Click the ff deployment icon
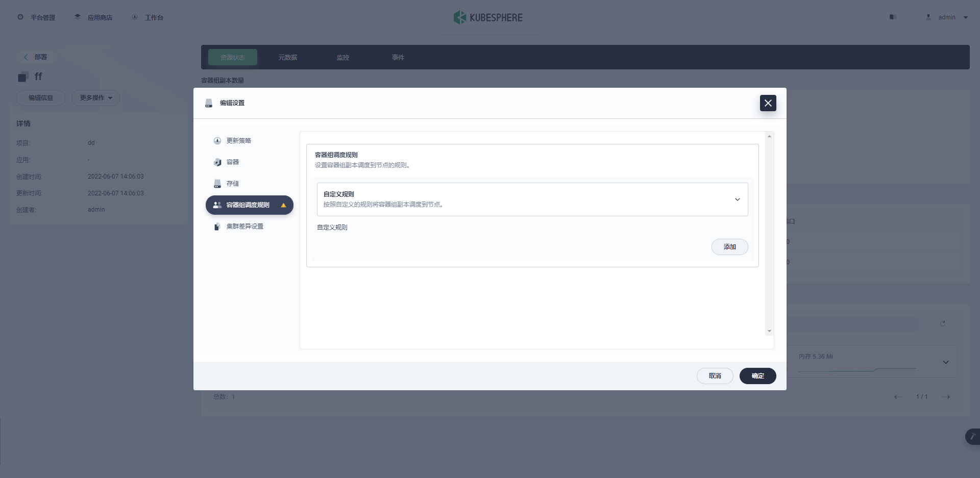This screenshot has height=478, width=980. pos(22,77)
